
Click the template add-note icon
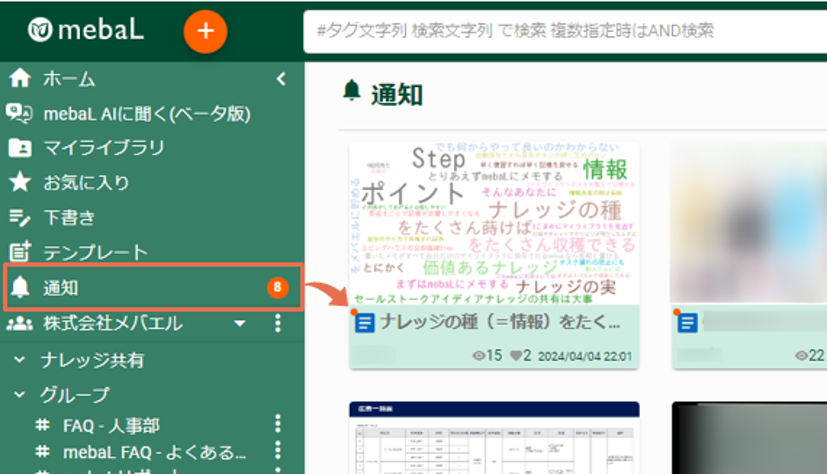point(20,251)
